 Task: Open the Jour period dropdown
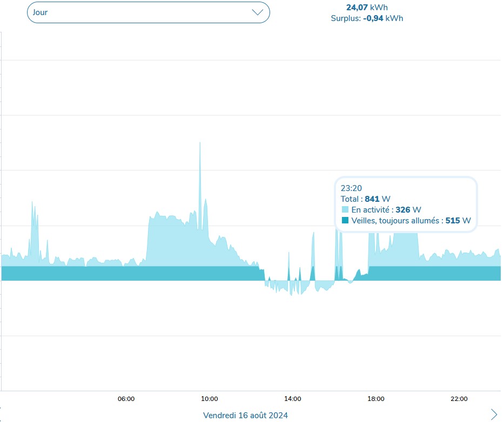click(x=148, y=12)
